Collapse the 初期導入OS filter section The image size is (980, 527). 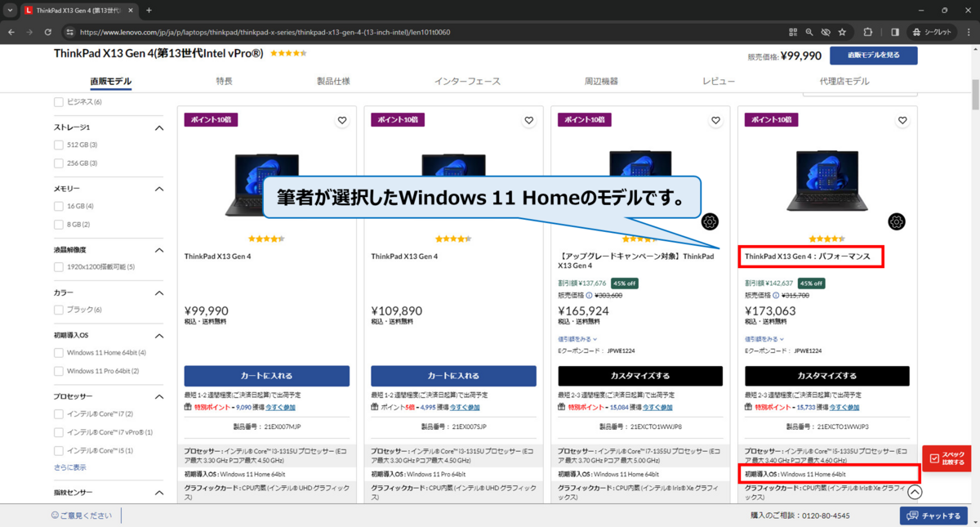[159, 336]
